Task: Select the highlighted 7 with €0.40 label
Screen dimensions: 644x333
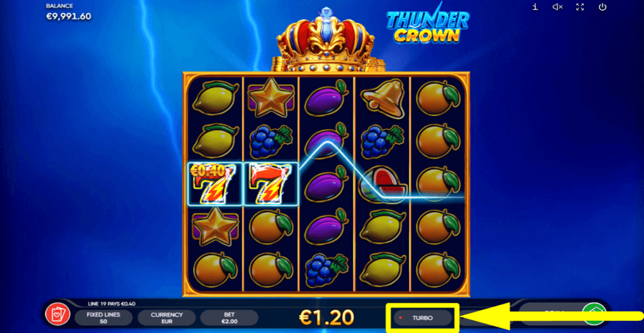Action: (x=215, y=183)
